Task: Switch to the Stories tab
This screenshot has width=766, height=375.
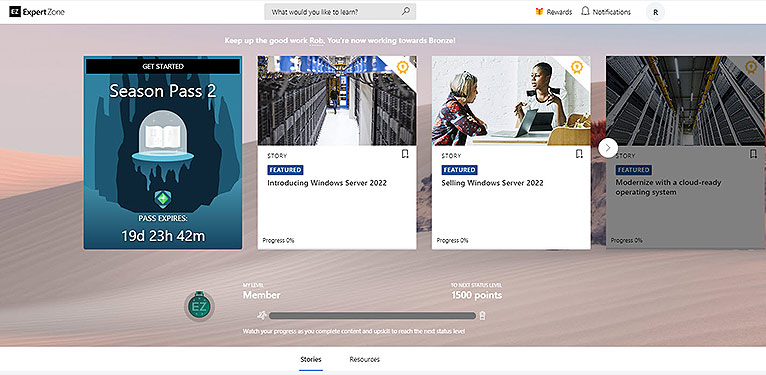Action: [x=311, y=359]
